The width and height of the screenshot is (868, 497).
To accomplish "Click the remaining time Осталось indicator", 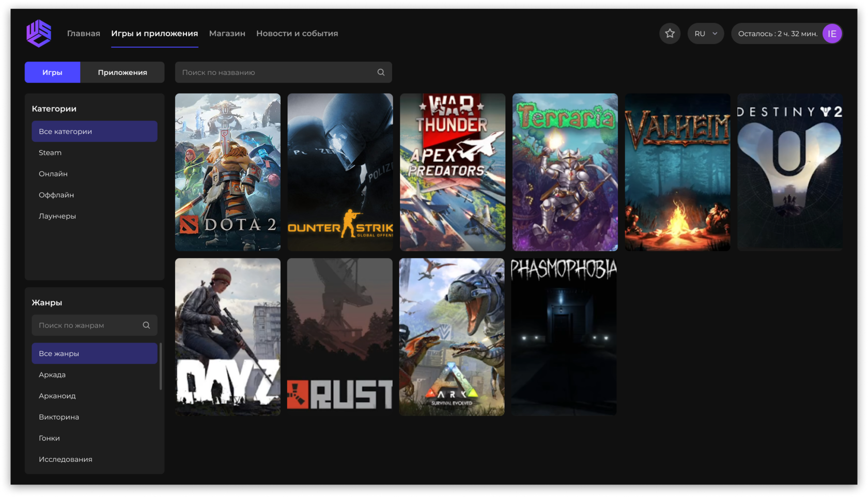I will [778, 34].
